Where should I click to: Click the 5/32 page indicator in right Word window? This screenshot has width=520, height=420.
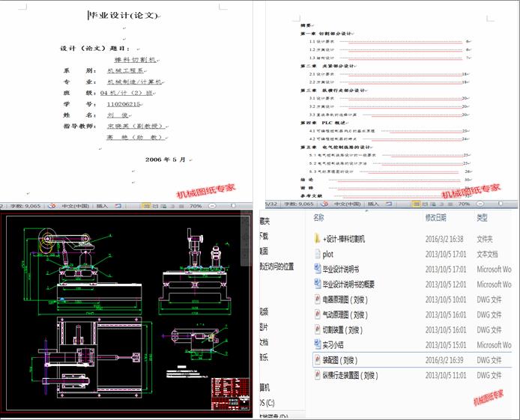coord(271,204)
